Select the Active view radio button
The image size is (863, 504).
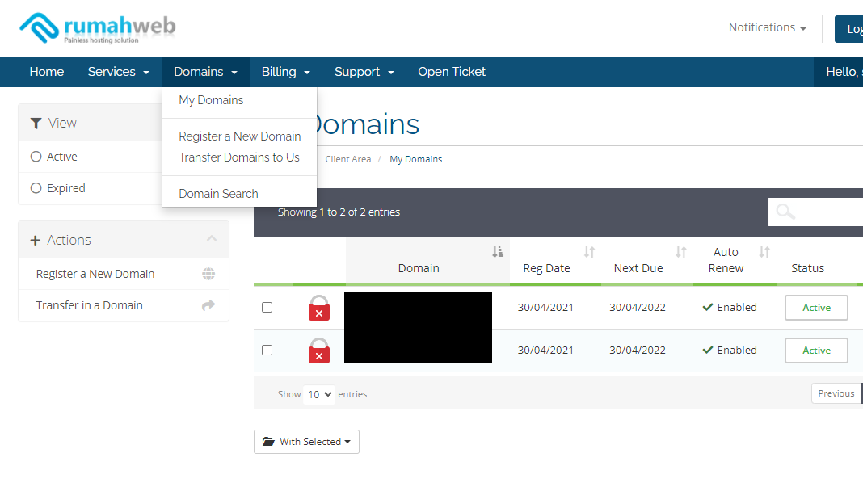[x=36, y=157]
